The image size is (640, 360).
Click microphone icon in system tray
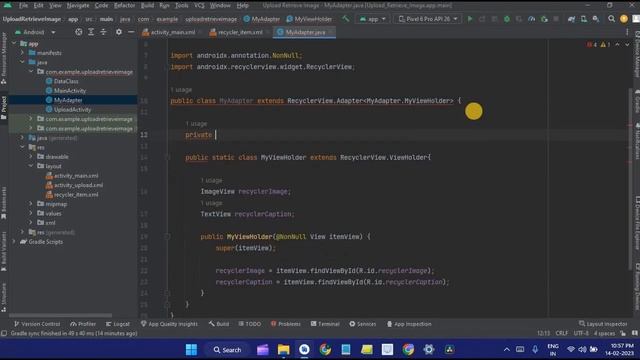coord(535,349)
